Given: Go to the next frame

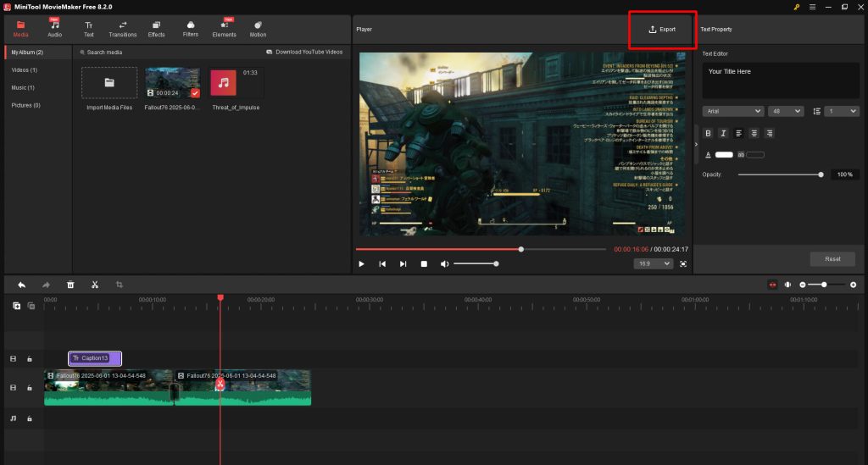Looking at the screenshot, I should point(403,263).
